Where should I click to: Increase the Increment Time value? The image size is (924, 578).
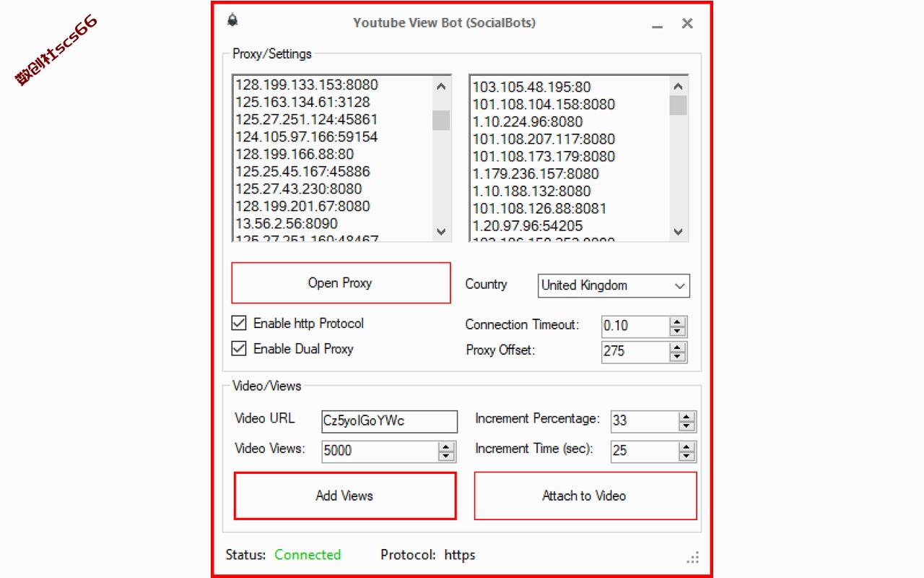(687, 447)
